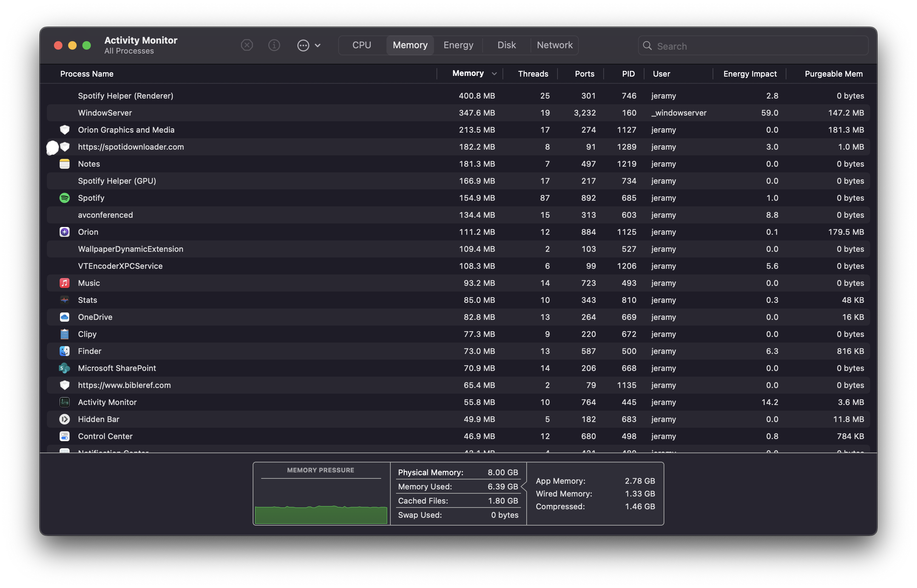This screenshot has height=588, width=917.
Task: Click the Notes app icon in list
Action: [x=65, y=164]
